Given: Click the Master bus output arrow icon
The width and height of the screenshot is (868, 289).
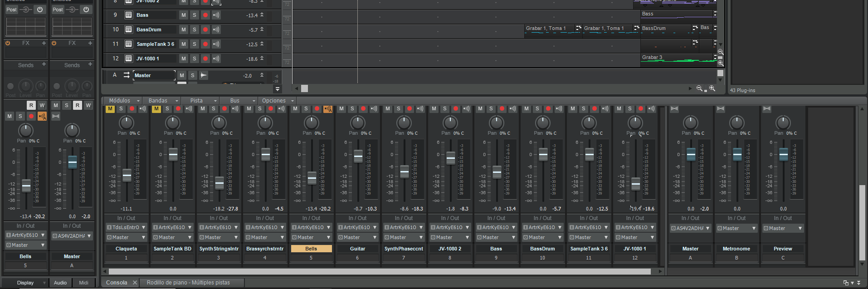Looking at the screenshot, I should (127, 75).
